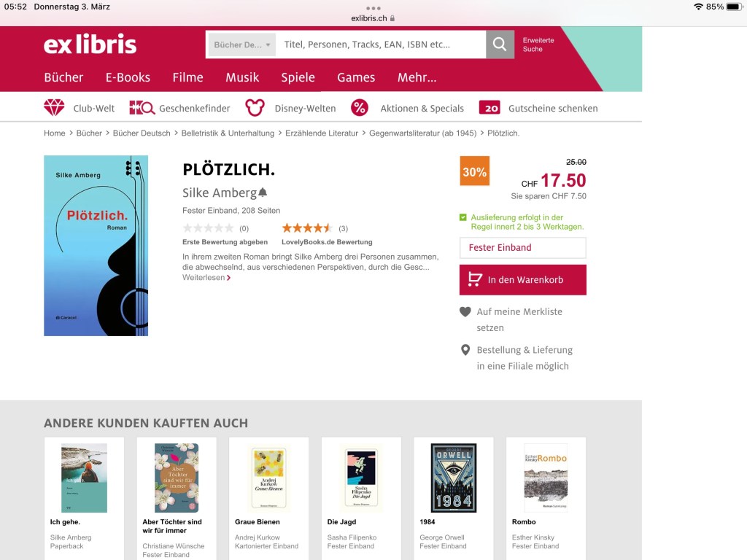
Task: Open the E-Books menu item
Action: pyautogui.click(x=128, y=77)
